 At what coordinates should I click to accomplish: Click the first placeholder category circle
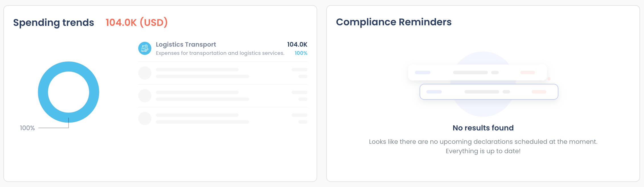[x=145, y=73]
